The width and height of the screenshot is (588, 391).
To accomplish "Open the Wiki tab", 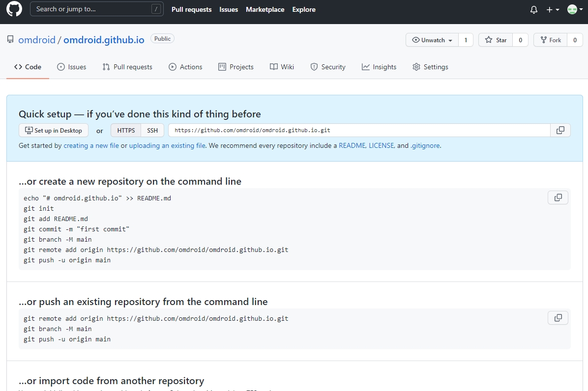I will [282, 67].
